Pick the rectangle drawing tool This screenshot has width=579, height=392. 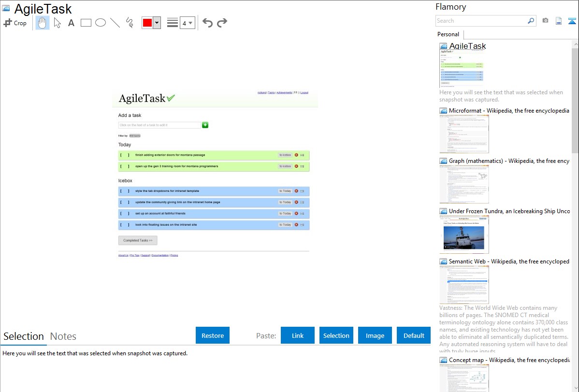point(86,23)
